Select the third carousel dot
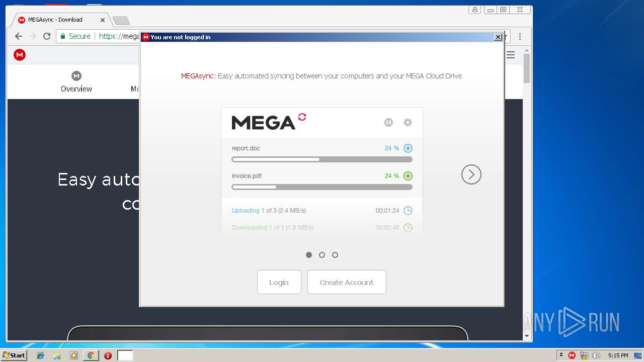 pyautogui.click(x=335, y=255)
